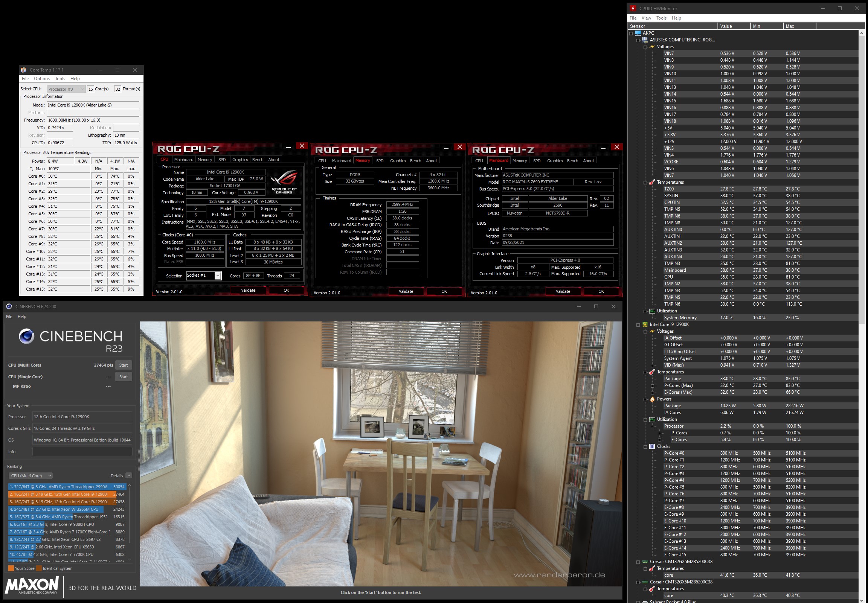Select the Intel Xeon W-3265M ranking entry
This screenshot has height=603, width=868.
[x=67, y=509]
